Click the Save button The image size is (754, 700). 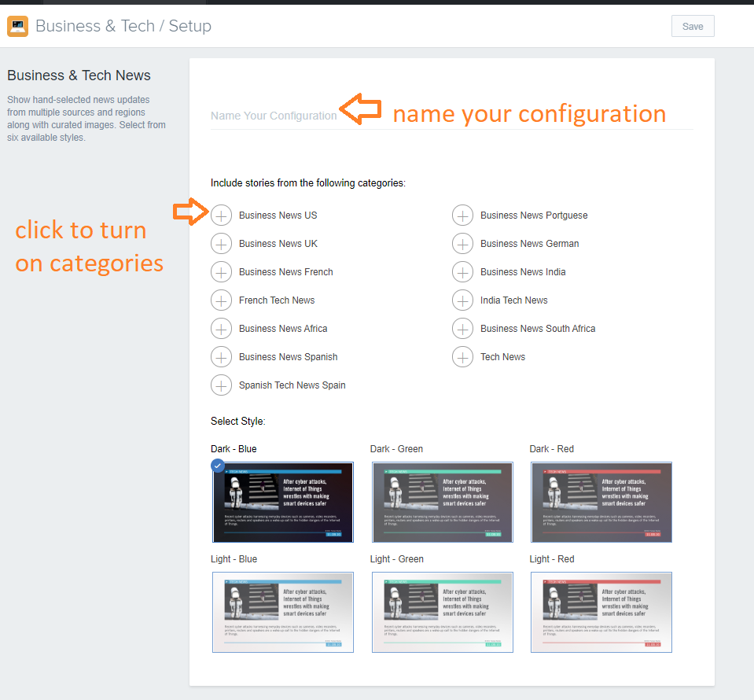pos(693,26)
